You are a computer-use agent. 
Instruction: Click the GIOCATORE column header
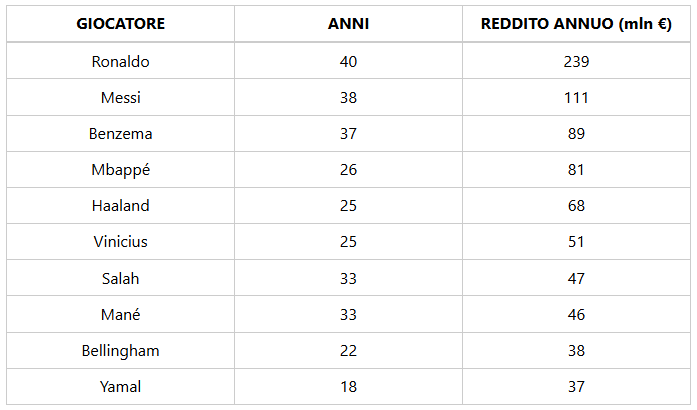[121, 25]
